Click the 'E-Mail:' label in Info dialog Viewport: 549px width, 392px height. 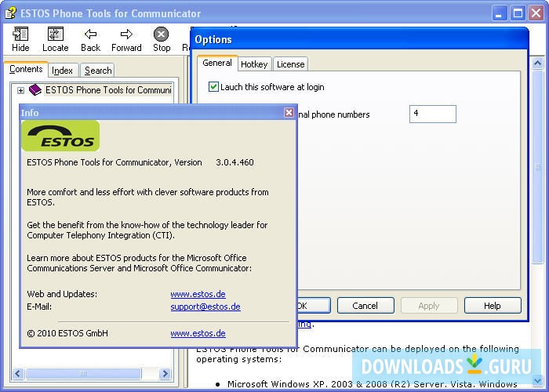[39, 307]
